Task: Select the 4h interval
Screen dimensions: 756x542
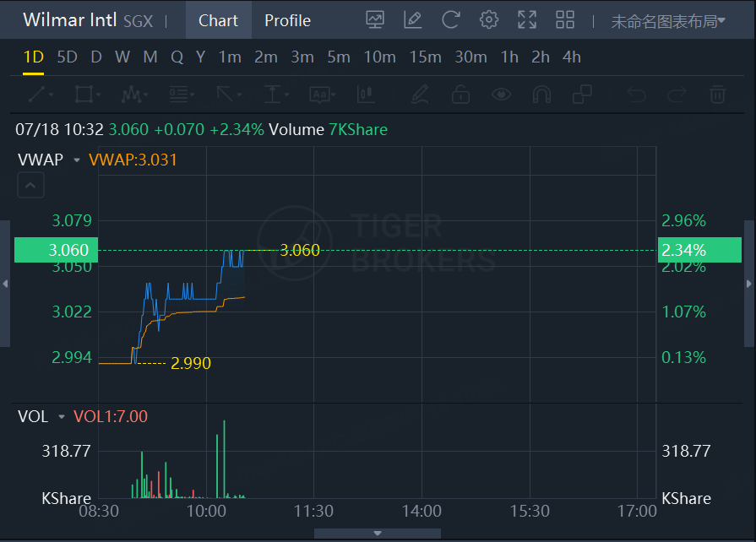Action: coord(572,57)
